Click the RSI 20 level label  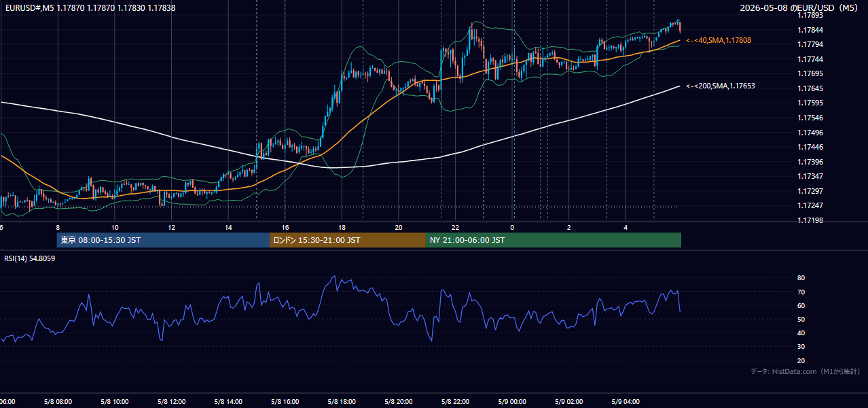click(x=801, y=360)
